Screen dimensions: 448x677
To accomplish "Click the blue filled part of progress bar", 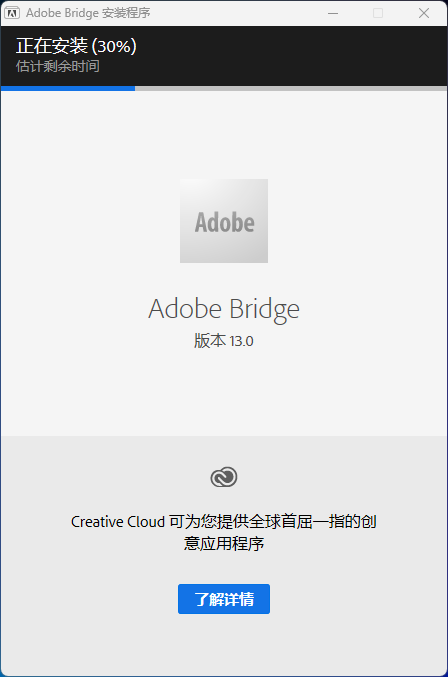I will point(68,89).
